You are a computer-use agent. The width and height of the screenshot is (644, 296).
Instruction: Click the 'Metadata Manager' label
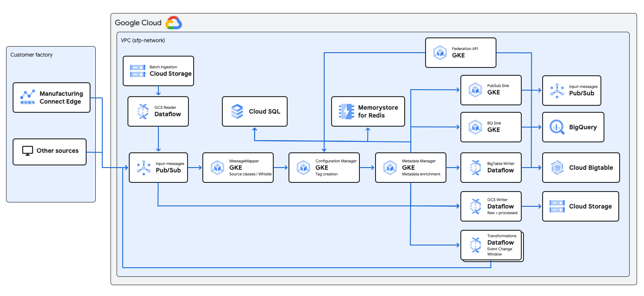[419, 161]
